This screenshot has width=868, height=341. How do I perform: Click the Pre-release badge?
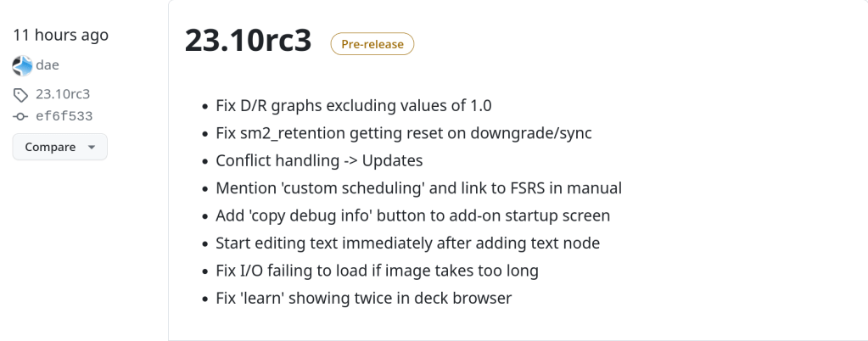(372, 43)
